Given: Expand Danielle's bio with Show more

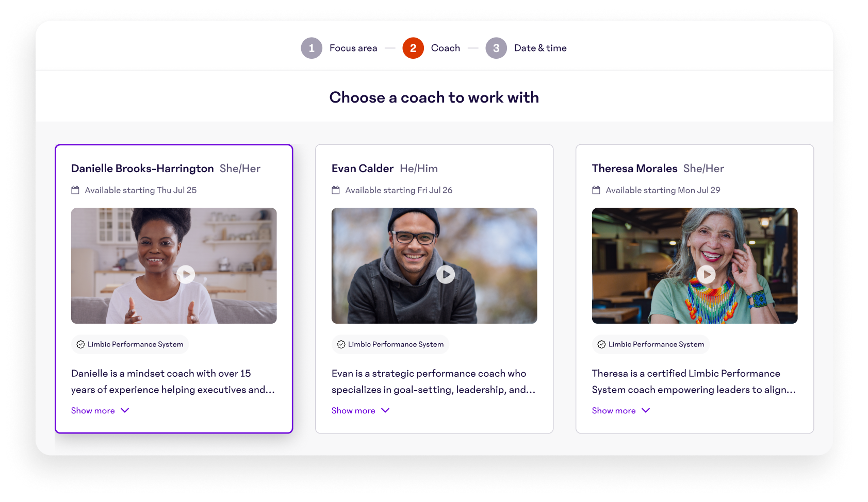Looking at the screenshot, I should tap(100, 411).
